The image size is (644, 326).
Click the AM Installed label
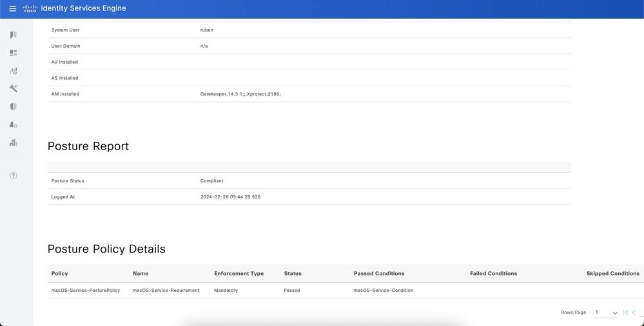(65, 94)
